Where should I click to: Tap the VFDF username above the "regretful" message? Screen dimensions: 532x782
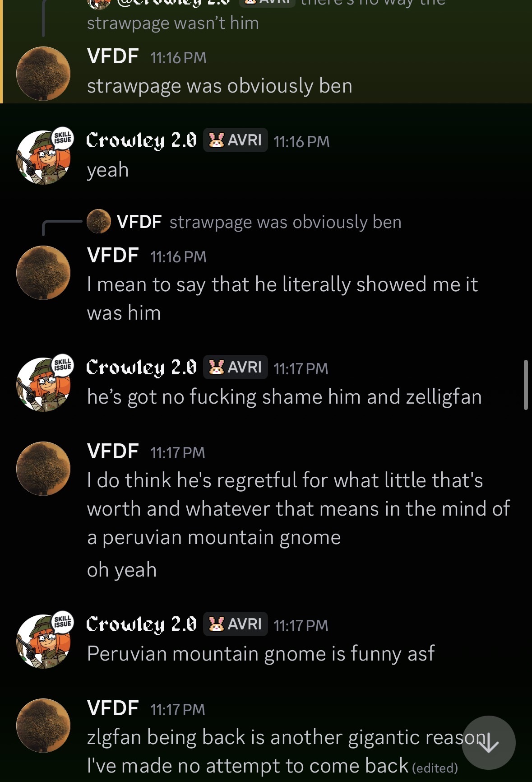click(113, 452)
